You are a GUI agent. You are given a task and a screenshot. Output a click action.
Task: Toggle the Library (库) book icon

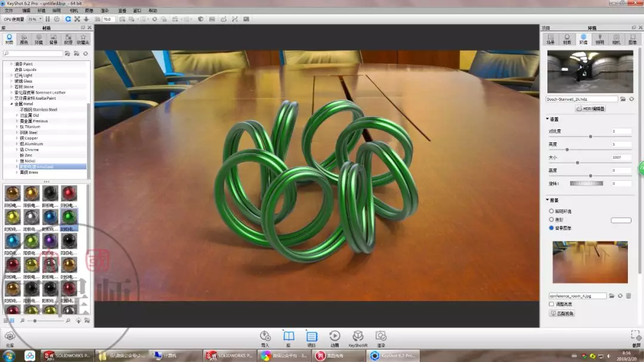click(x=289, y=336)
